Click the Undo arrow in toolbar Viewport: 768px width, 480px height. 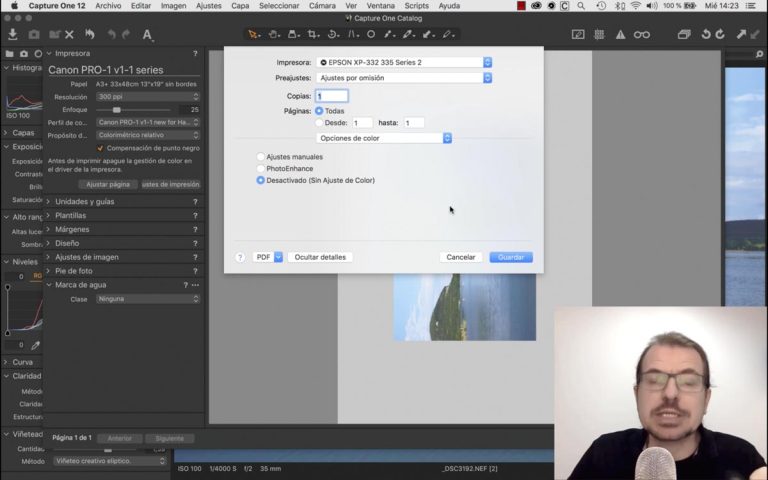coord(112,34)
